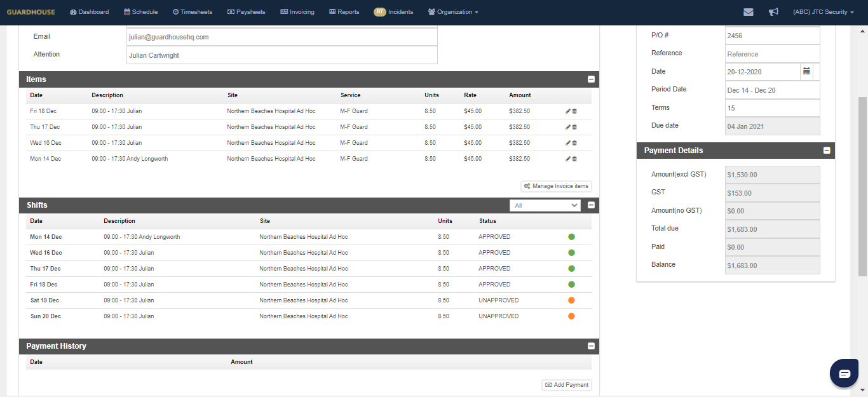
Task: Delete the Fri 18 Dec invoice item
Action: [x=574, y=111]
